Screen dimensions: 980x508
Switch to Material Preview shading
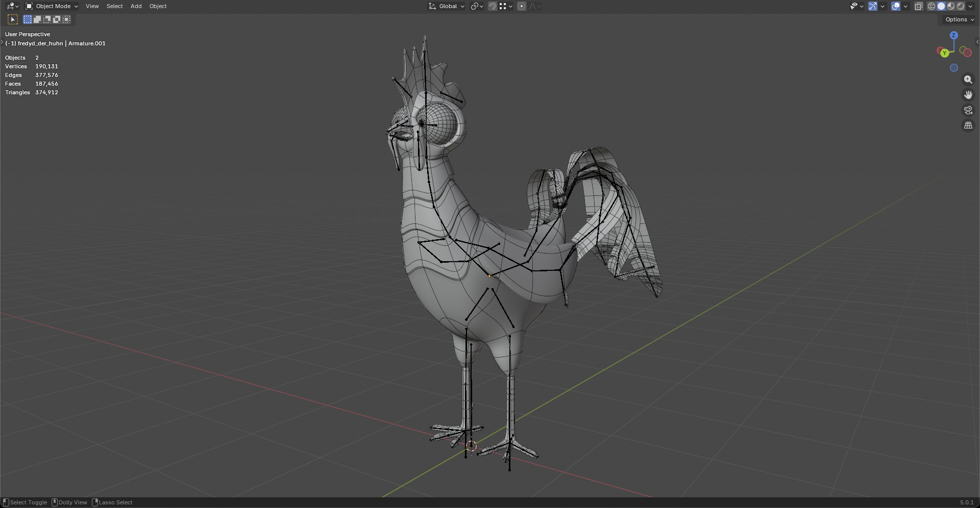click(951, 6)
